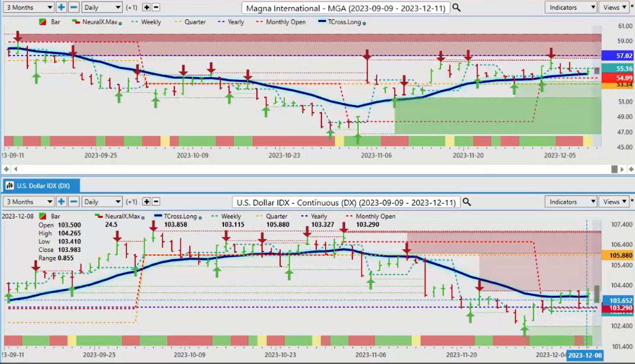Click the 103.290 monthly open label on DX axis
Image resolution: width=635 pixels, height=364 pixels.
(618, 308)
